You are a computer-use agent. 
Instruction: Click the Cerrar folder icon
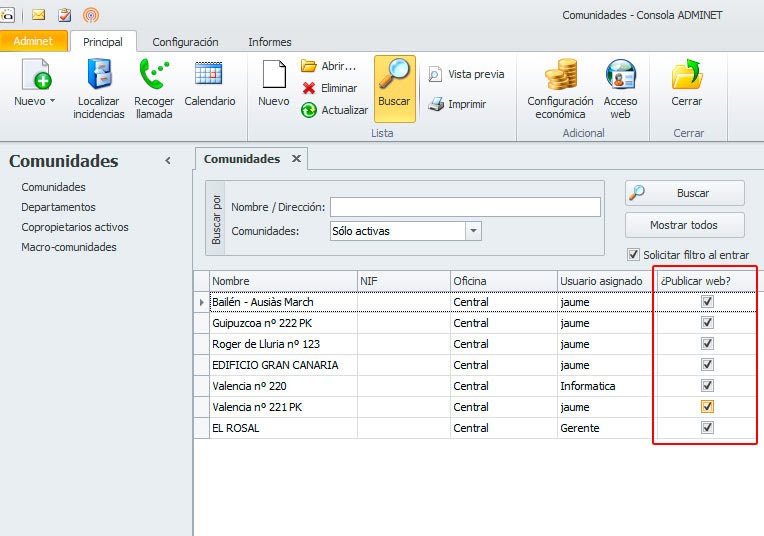pyautogui.click(x=687, y=76)
